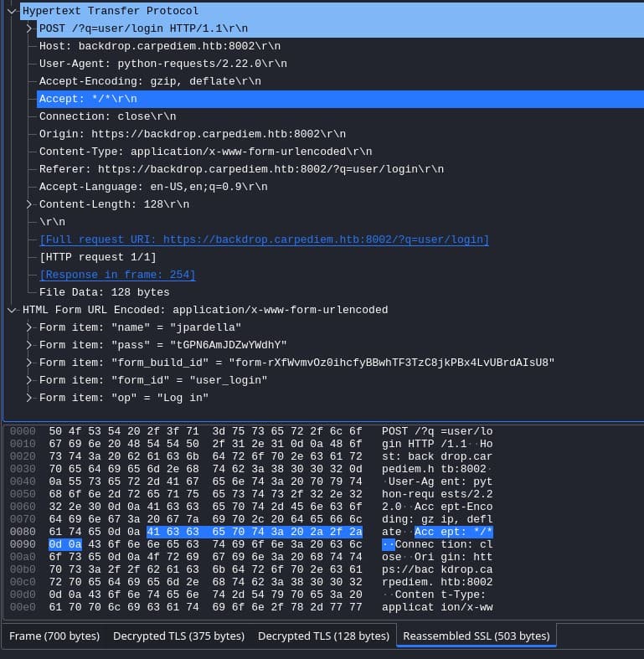The height and width of the screenshot is (659, 644).
Task: Select the Accept-Language: en-US row
Action: coord(341,187)
